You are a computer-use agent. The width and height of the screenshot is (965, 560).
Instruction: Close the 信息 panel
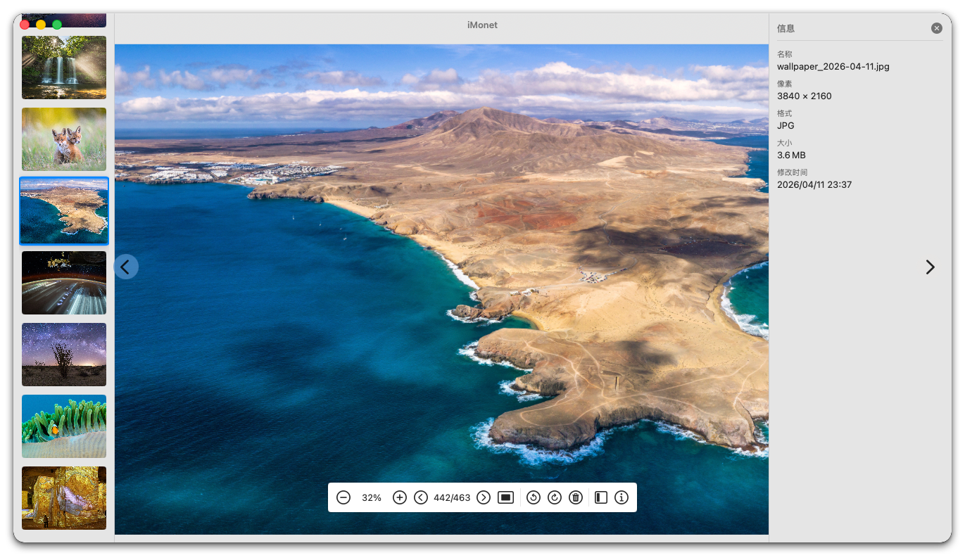click(x=937, y=28)
